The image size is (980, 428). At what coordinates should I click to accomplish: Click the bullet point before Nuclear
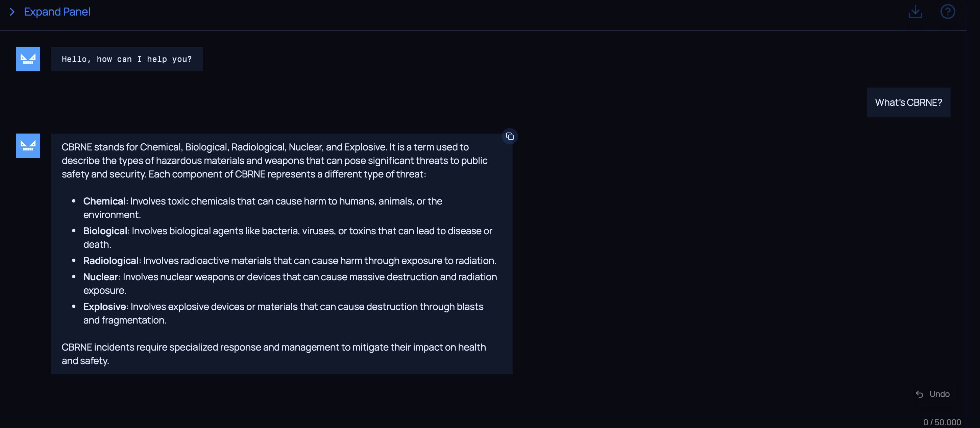tap(74, 277)
